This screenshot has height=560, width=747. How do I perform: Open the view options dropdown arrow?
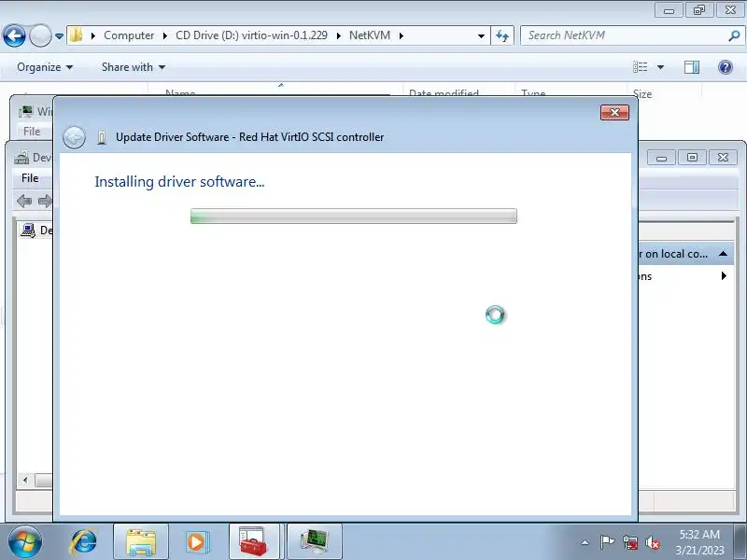660,67
